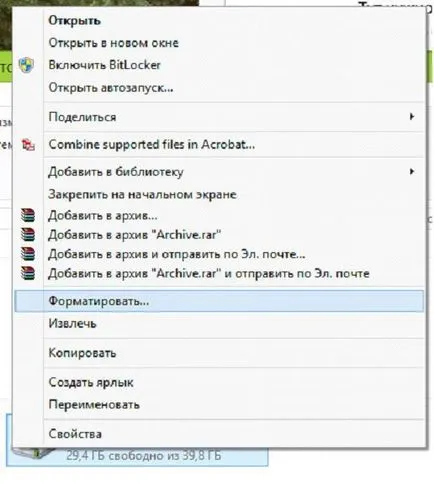Select 'Добавить в архив "Archive.rar" и отправить по Эл. почте'
This screenshot has width=434, height=501.
click(219, 274)
